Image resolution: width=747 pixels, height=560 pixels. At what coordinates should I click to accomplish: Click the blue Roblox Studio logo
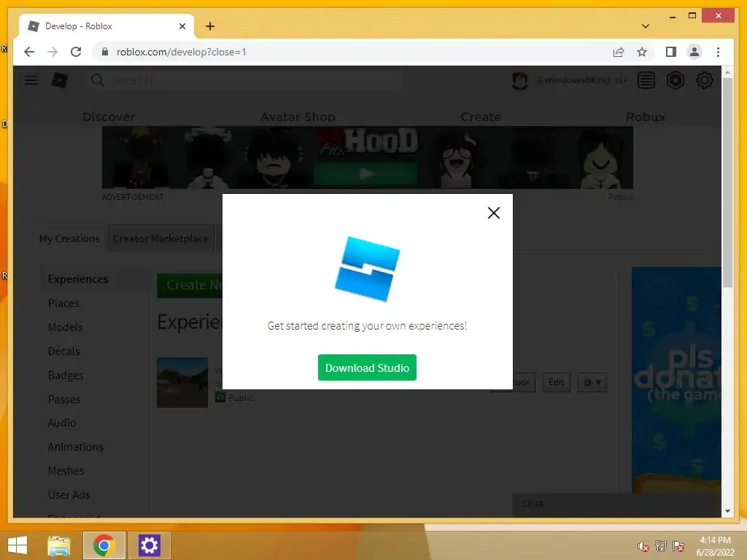(x=368, y=268)
